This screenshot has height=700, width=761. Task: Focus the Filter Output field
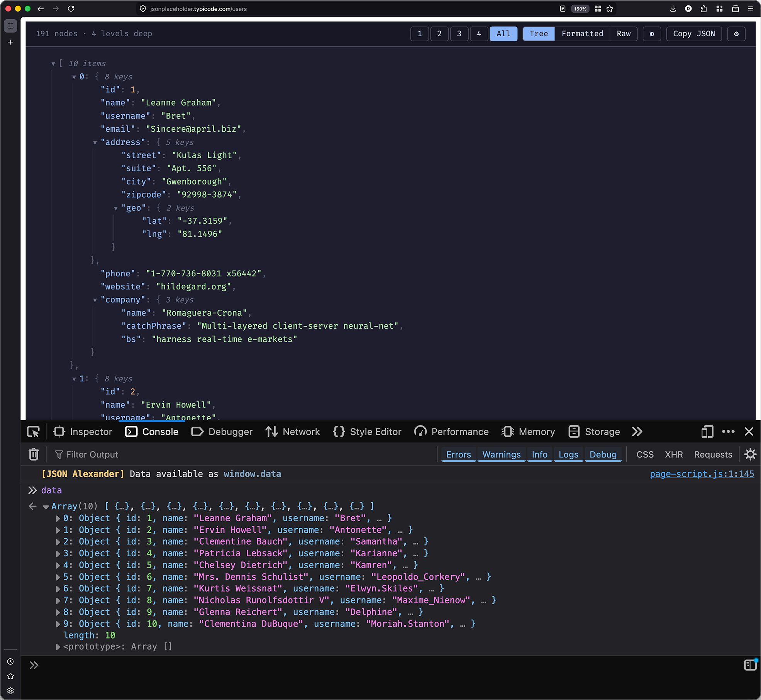click(243, 454)
